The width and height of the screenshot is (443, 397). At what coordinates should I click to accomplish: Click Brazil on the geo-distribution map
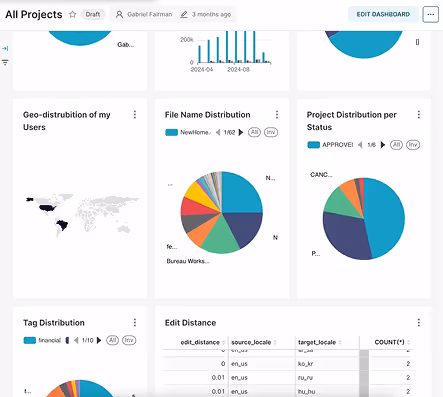tap(62, 225)
